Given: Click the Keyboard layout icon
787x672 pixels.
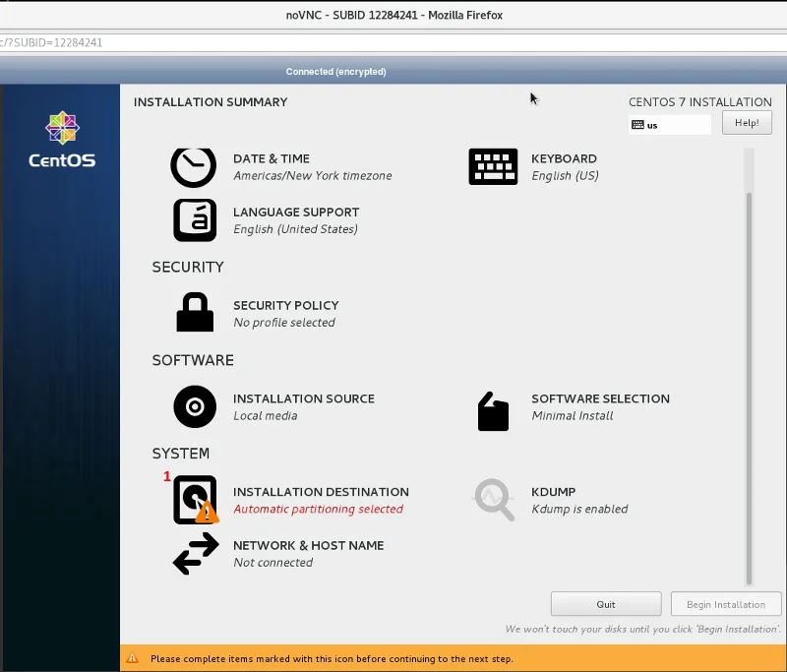Looking at the screenshot, I should coord(493,167).
